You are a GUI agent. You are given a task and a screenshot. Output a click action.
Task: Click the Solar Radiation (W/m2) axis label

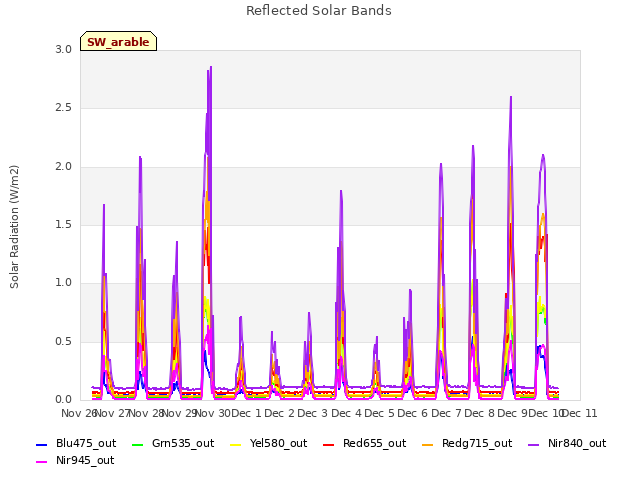[x=14, y=227]
